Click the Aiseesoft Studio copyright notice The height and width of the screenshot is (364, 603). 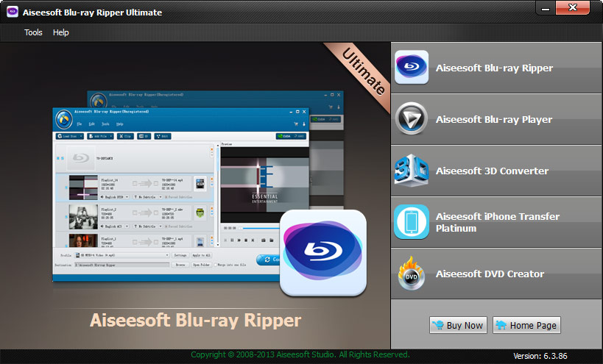[x=300, y=355]
